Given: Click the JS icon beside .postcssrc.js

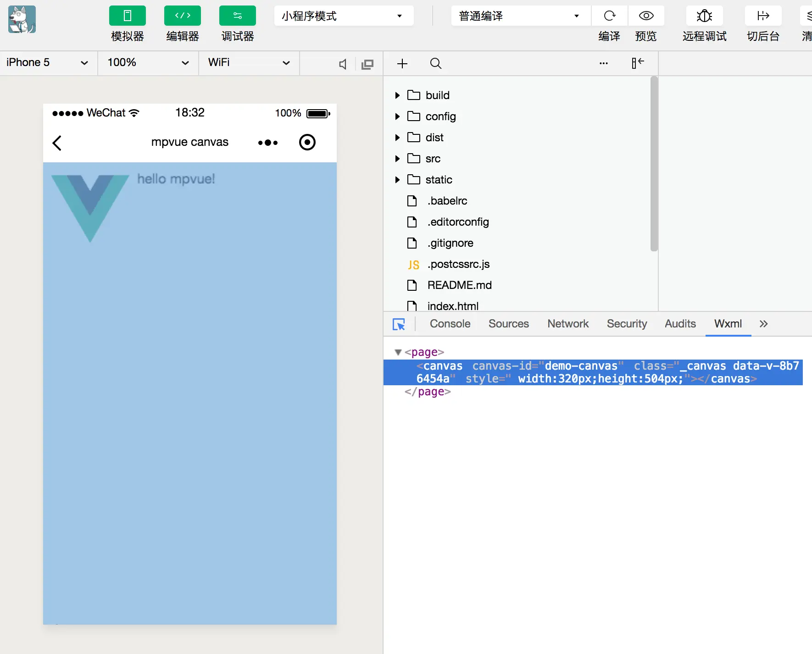Looking at the screenshot, I should click(x=413, y=265).
